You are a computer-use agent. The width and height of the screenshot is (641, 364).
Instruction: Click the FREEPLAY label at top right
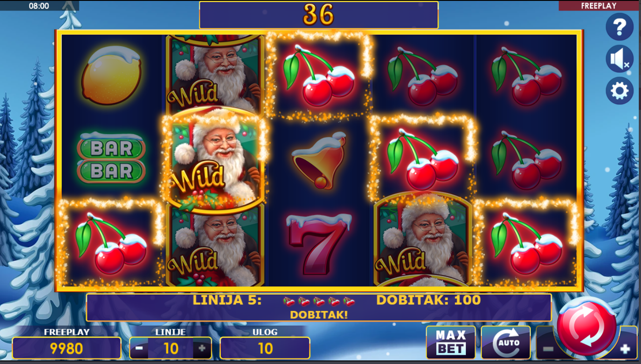[599, 6]
